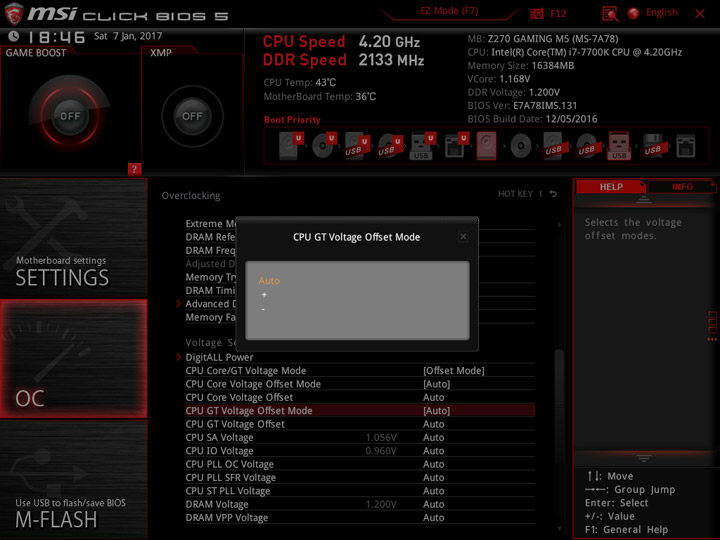Select the highlighted pink hard disk boot device

pos(486,146)
